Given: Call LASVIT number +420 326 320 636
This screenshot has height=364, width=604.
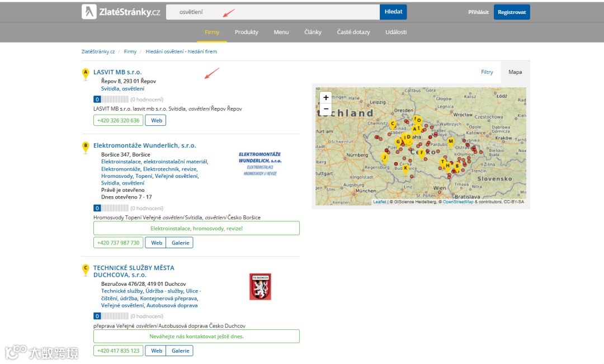Looking at the screenshot, I should coord(118,120).
